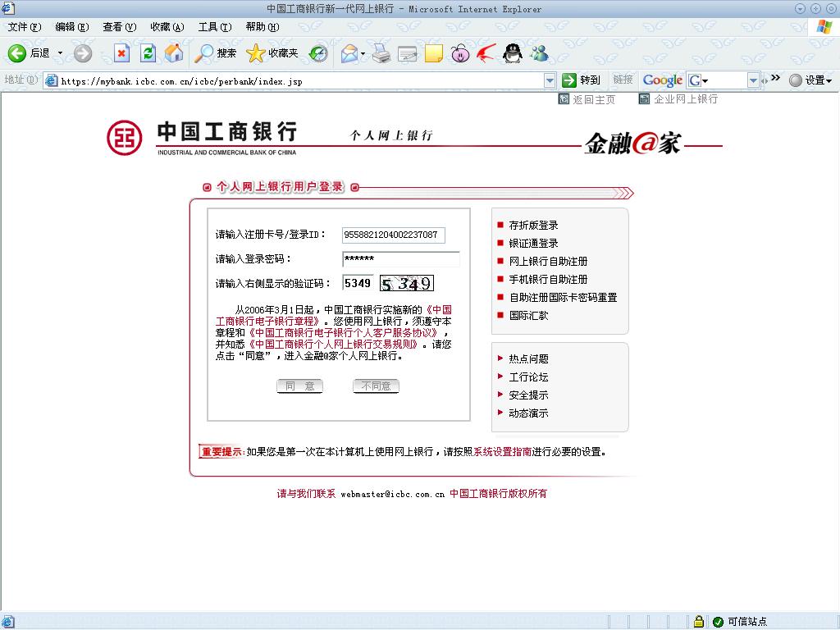The width and height of the screenshot is (840, 630).
Task: Click the 不同意 disagree button
Action: click(376, 386)
